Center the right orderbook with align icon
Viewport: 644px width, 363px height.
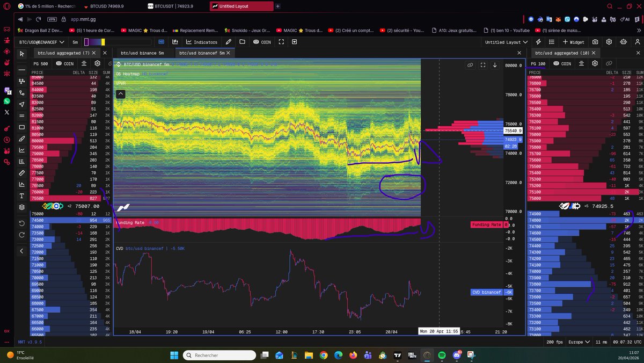click(582, 63)
